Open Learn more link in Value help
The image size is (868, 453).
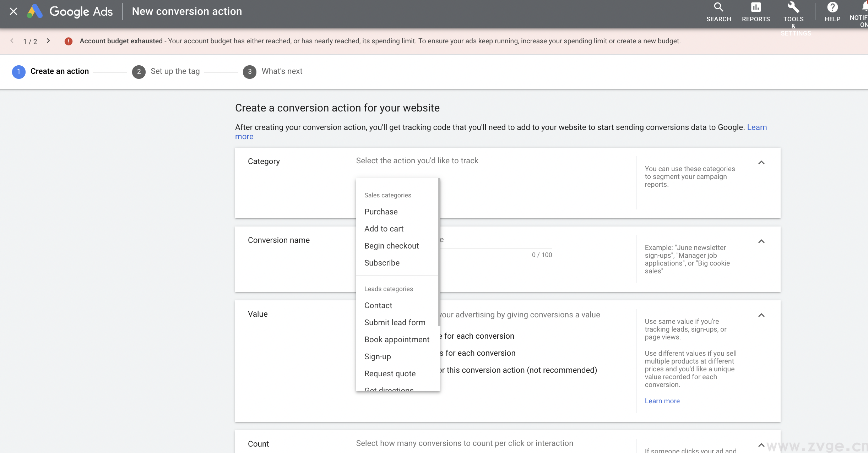(662, 401)
